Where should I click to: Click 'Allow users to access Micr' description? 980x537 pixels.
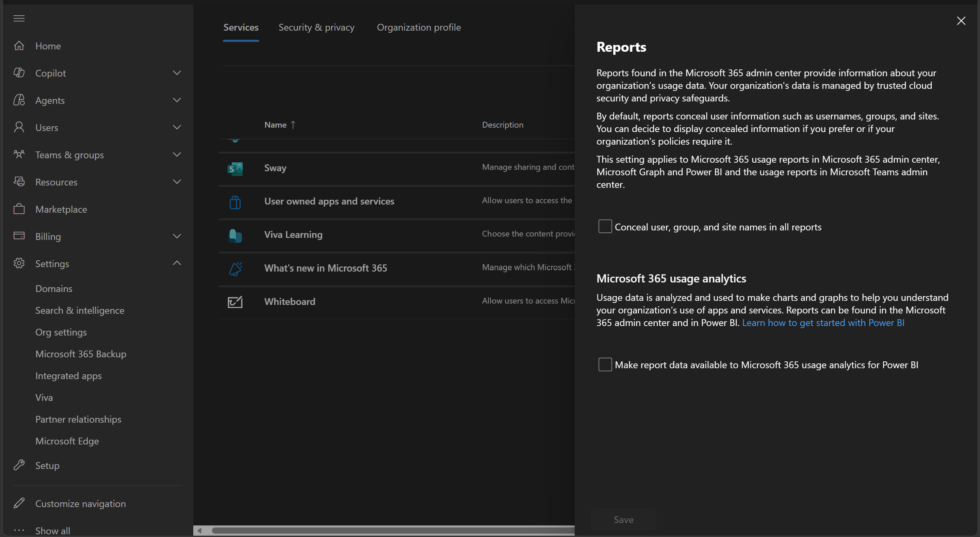tap(528, 301)
